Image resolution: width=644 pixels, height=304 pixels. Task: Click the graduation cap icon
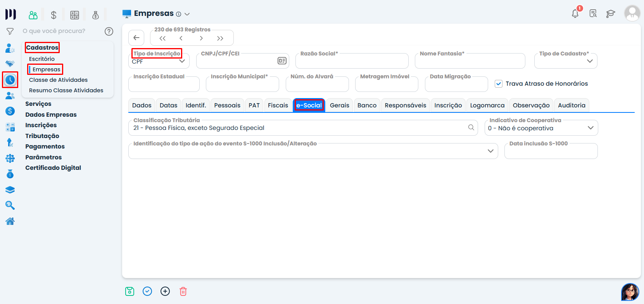(x=611, y=14)
